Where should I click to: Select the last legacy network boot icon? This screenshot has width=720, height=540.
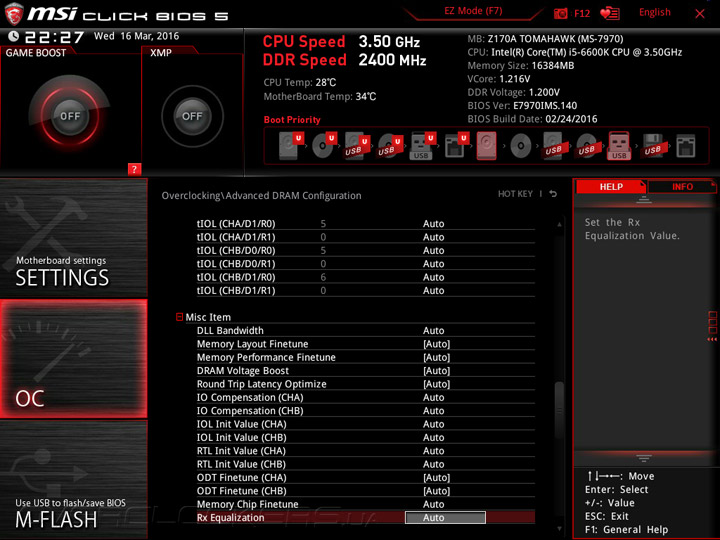686,146
